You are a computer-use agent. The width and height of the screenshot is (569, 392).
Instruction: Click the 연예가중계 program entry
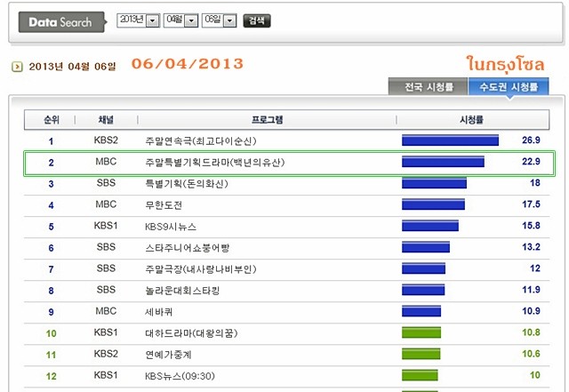[168, 355]
